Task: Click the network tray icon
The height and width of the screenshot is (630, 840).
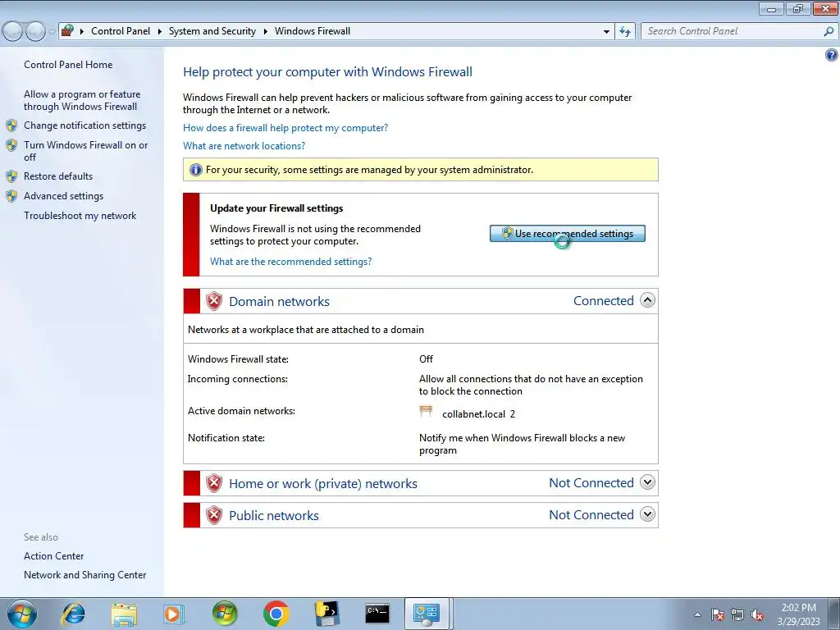Action: 737,614
